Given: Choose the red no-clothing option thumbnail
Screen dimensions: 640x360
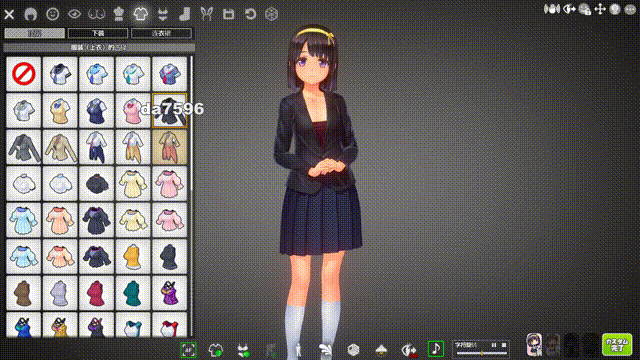Looking at the screenshot, I should click(x=24, y=74).
